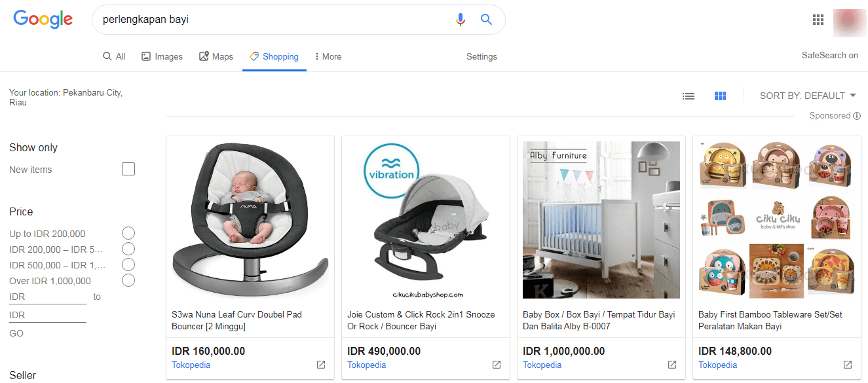Open external link for Nuna Leaf bouncer
Image resolution: width=868 pixels, height=383 pixels.
(321, 365)
